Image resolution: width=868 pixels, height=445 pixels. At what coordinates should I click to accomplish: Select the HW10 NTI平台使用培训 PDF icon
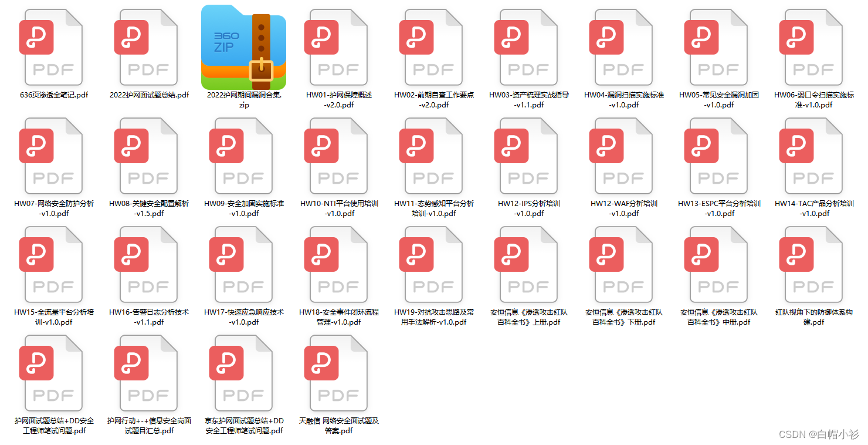pos(336,156)
